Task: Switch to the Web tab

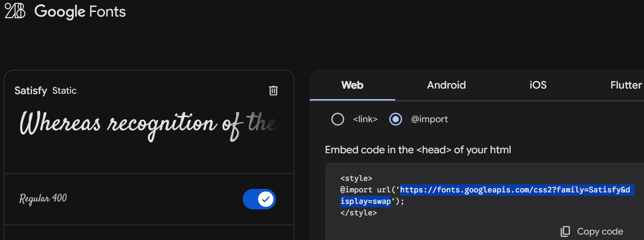Action: pos(352,85)
